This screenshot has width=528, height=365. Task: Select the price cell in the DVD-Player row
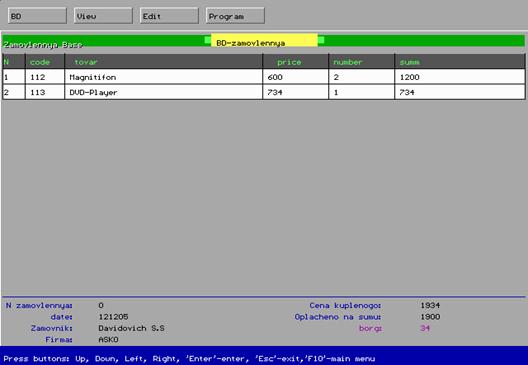[295, 92]
